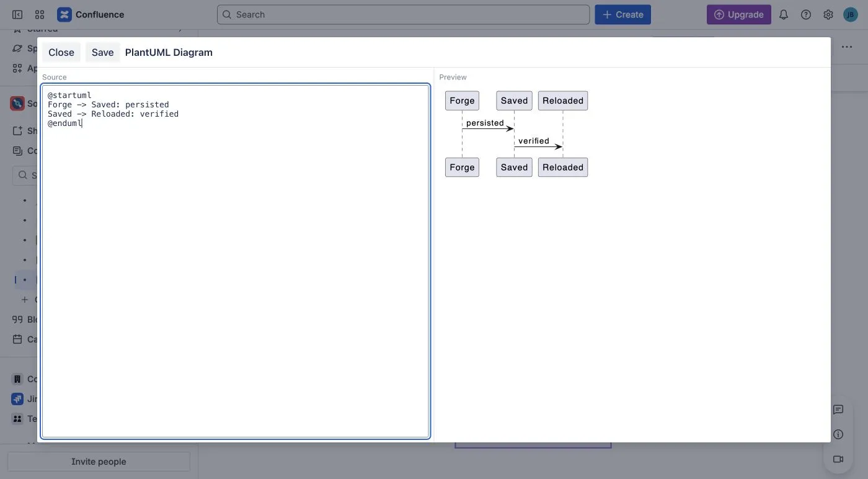Click the "PlantUML Diagram" dialog title

pyautogui.click(x=169, y=53)
